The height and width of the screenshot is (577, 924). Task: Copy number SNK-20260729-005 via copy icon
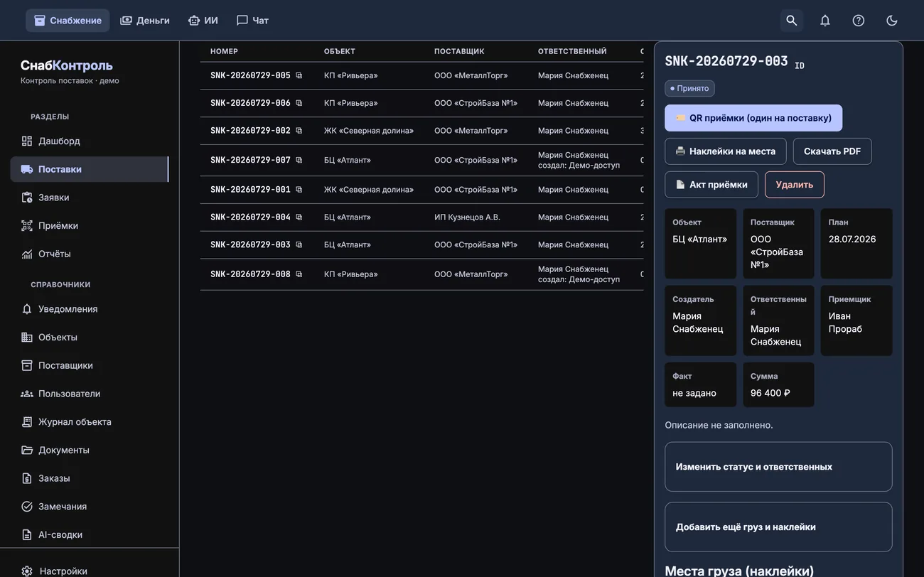pyautogui.click(x=299, y=75)
